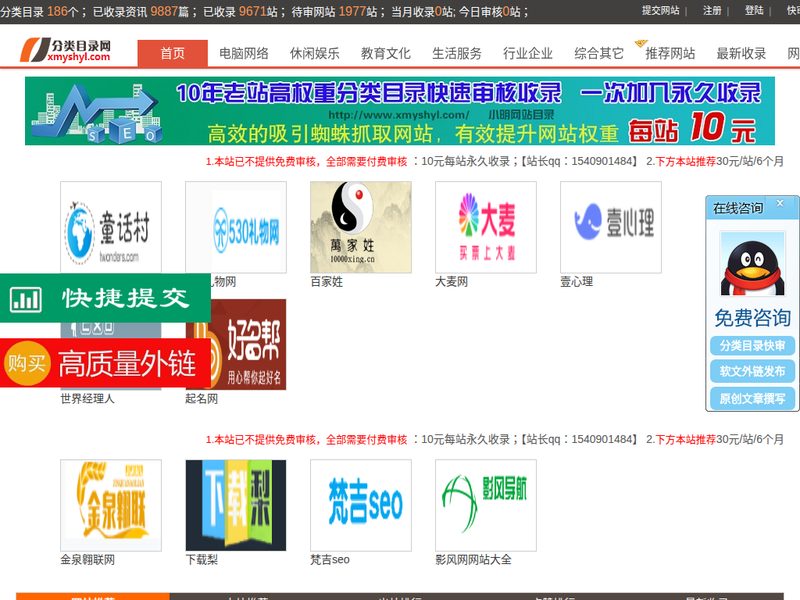Open 金泉翻联 site thumbnail
The height and width of the screenshot is (600, 800).
pyautogui.click(x=111, y=505)
